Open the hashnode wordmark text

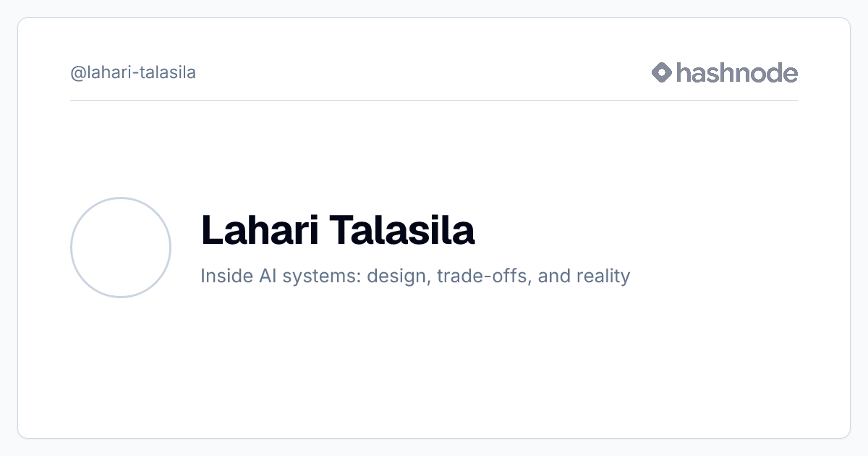tap(737, 72)
